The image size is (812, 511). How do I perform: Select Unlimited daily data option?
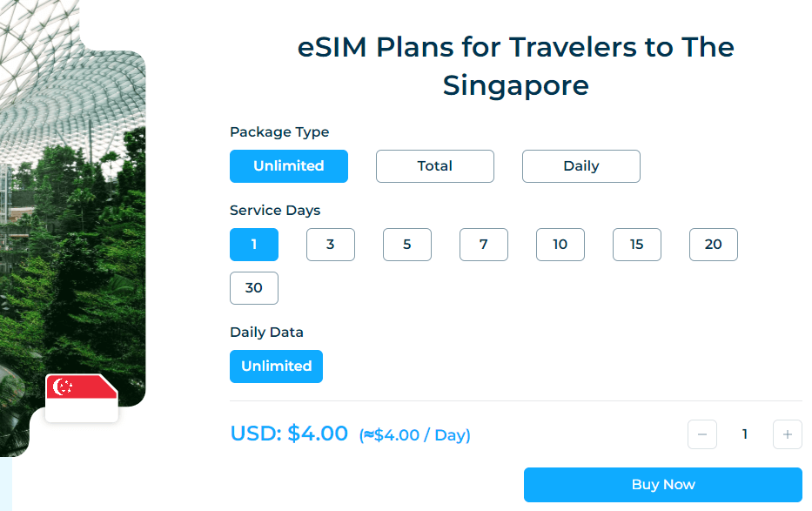[277, 366]
